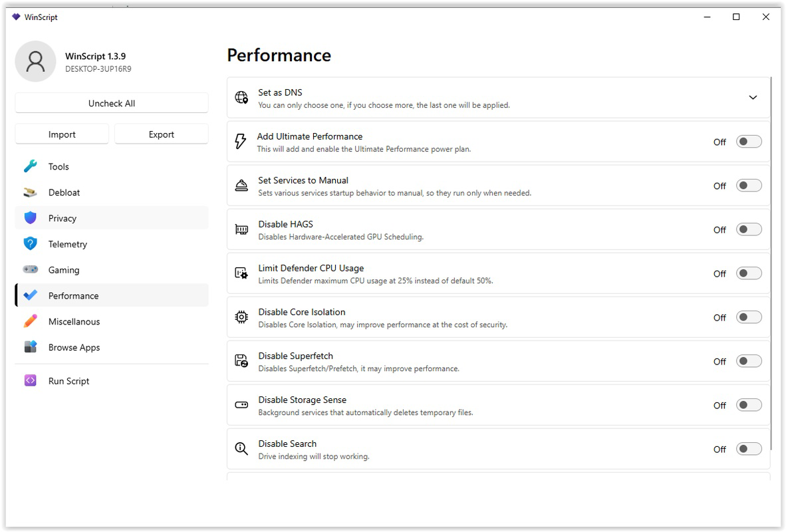Go to the Debloat section
Screen dimensions: 786x532
coord(112,192)
